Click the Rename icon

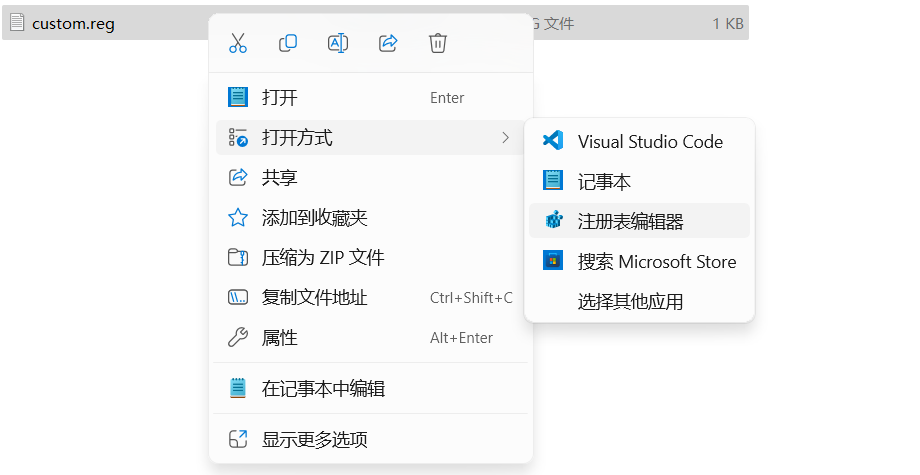[x=338, y=43]
